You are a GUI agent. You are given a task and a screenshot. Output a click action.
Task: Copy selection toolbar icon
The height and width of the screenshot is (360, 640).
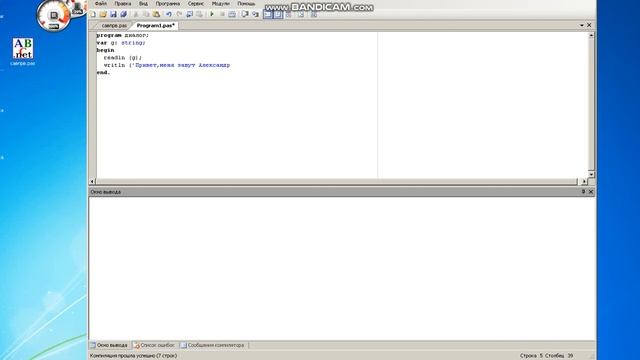(146, 14)
